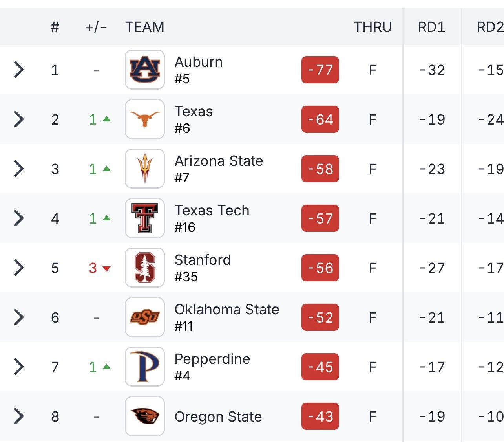The height and width of the screenshot is (442, 504).
Task: Expand the Auburn row chevron
Action: pyautogui.click(x=18, y=70)
